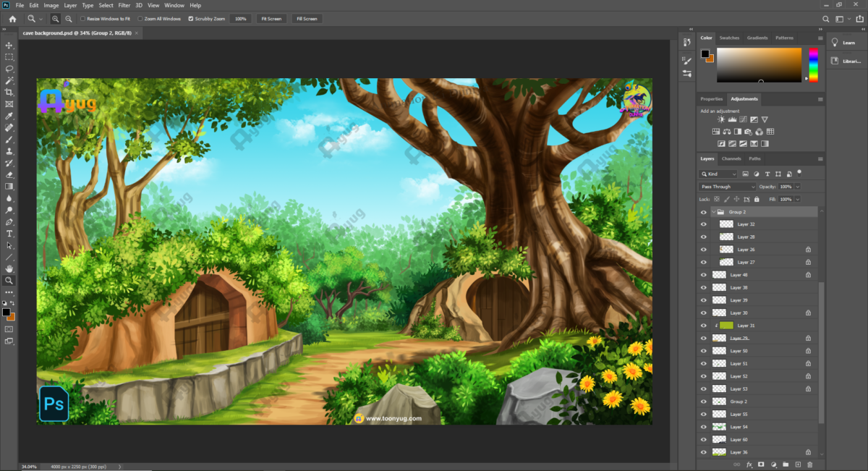Click the 100% zoom button
This screenshot has height=471, width=868.
click(x=241, y=19)
